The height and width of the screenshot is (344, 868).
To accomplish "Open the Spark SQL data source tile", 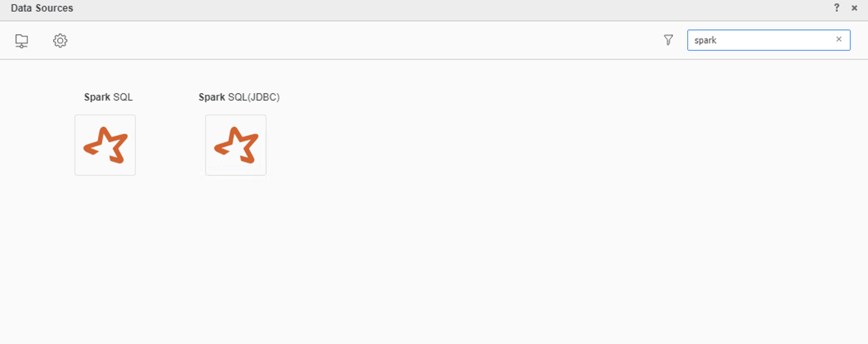I will (x=105, y=145).
